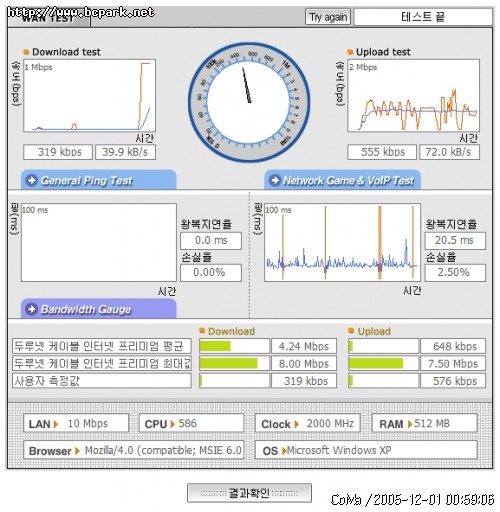Click the LAN 10 Mbps info box
This screenshot has height=512, width=500.
76,423
